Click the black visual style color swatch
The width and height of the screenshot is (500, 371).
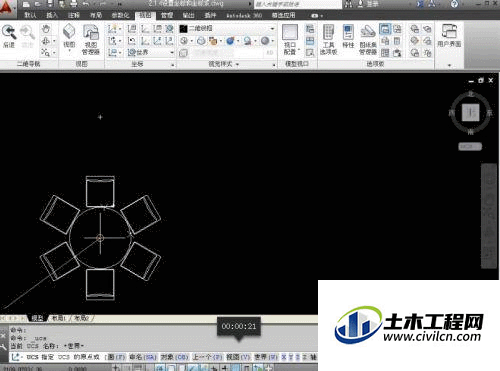point(183,29)
